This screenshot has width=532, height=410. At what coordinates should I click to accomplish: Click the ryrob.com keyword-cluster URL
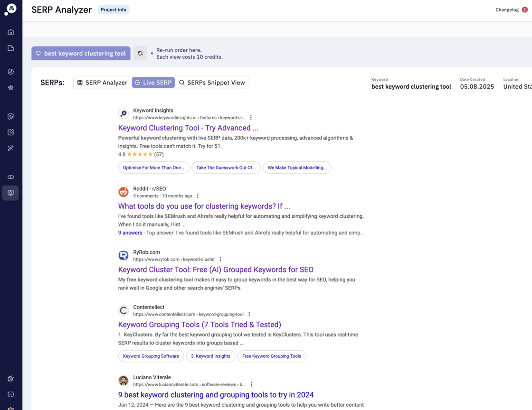click(174, 259)
